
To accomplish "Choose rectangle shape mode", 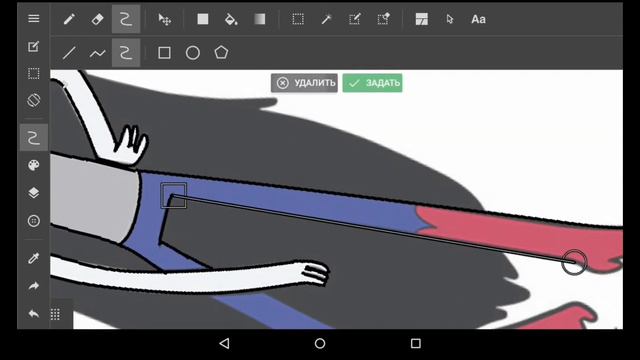I will 164,53.
